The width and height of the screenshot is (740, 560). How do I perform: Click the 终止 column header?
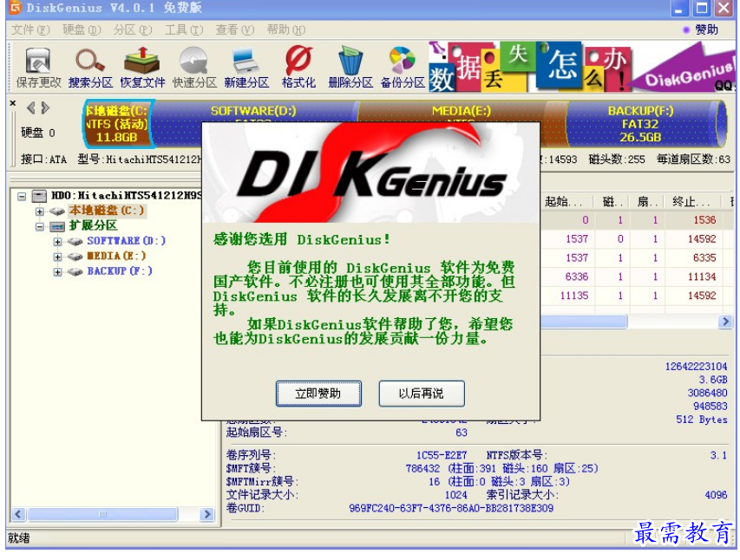[691, 202]
